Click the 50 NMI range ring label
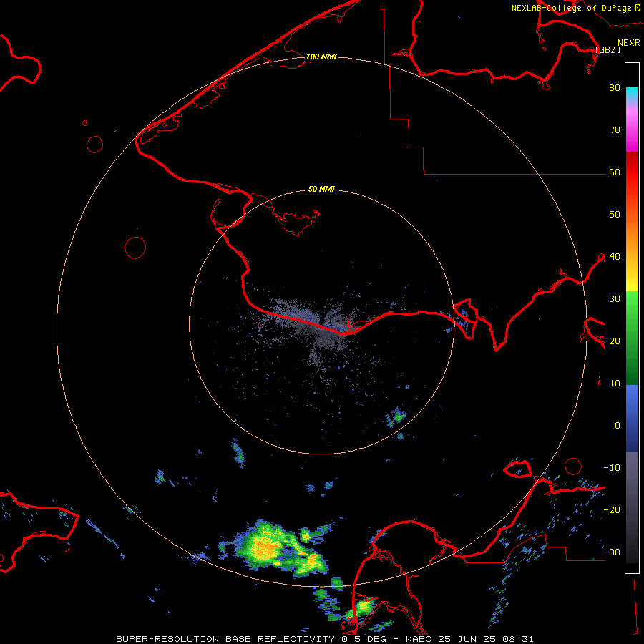Viewport: 644px width, 644px height. pos(321,189)
